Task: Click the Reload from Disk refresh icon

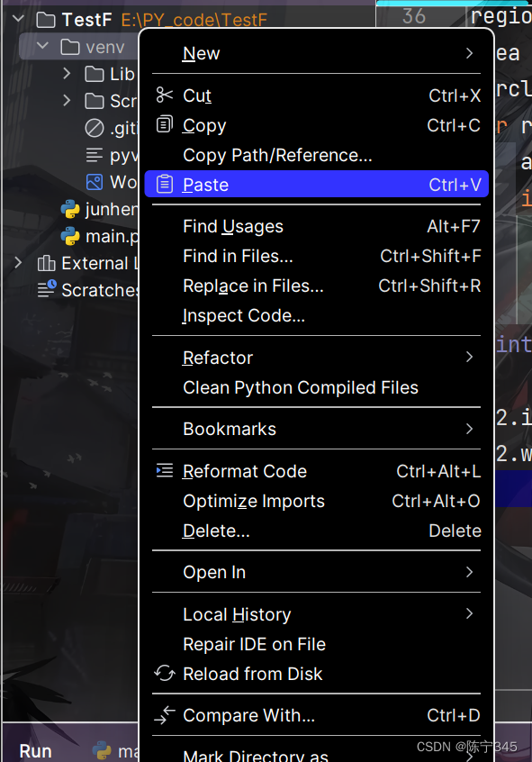Action: (x=166, y=674)
